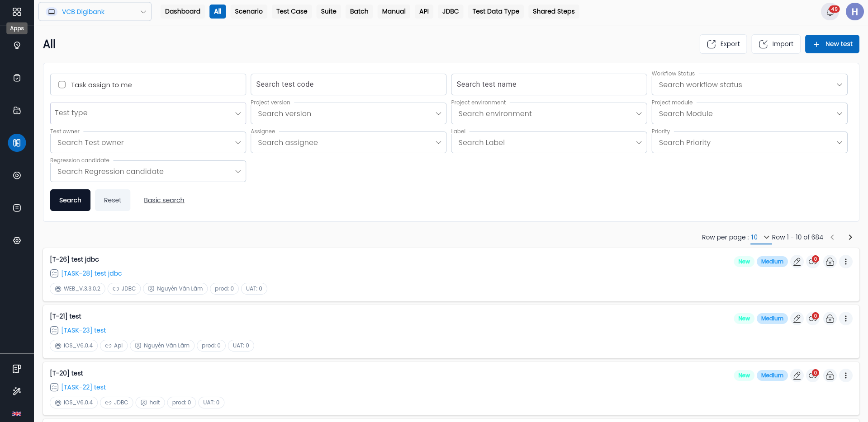The height and width of the screenshot is (422, 868).
Task: Switch to the Scenario tab
Action: point(249,11)
